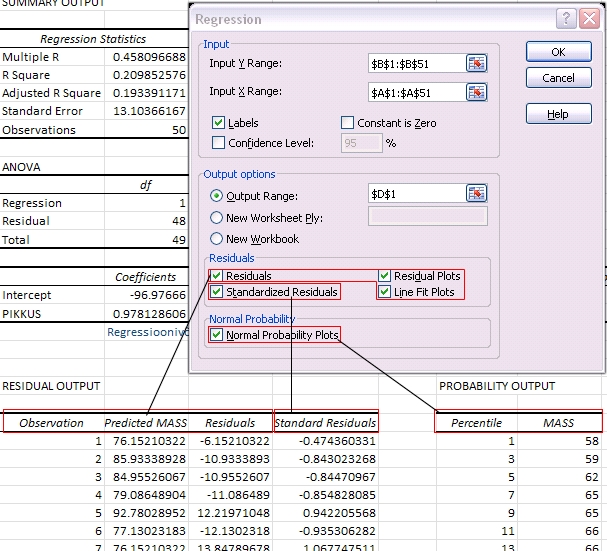Screen dimensions: 607x551
Task: Click OK in the Regression dialog
Action: [x=559, y=52]
